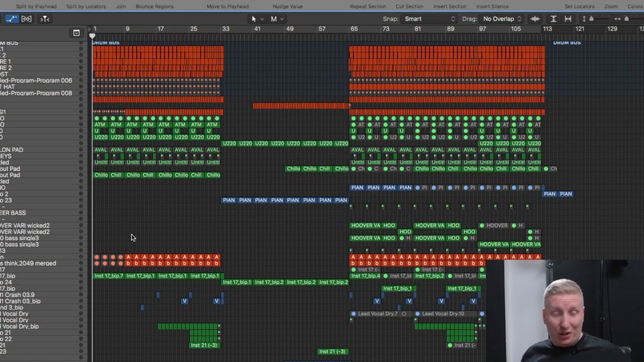The width and height of the screenshot is (644, 362).
Task: Click Insert Section
Action: (449, 7)
